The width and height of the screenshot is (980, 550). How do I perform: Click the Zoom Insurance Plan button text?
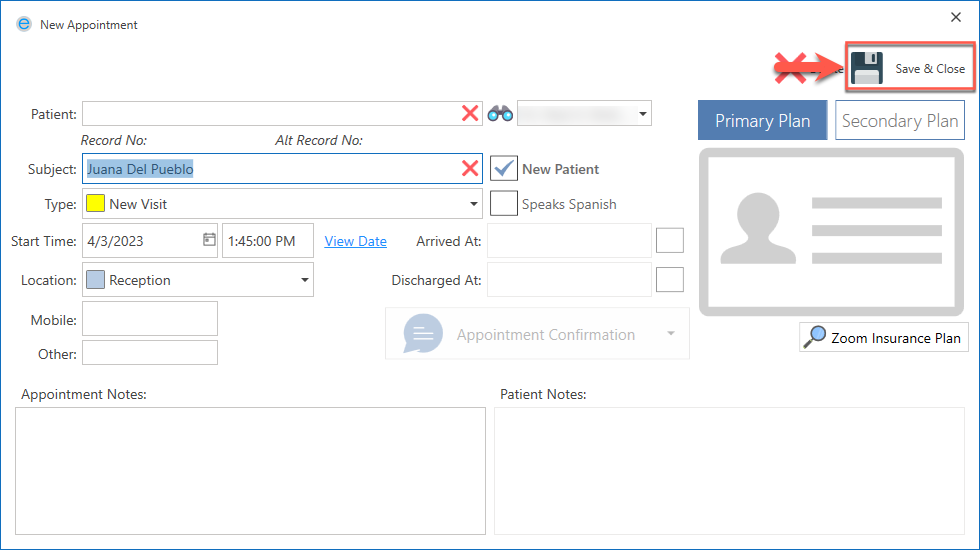click(895, 338)
